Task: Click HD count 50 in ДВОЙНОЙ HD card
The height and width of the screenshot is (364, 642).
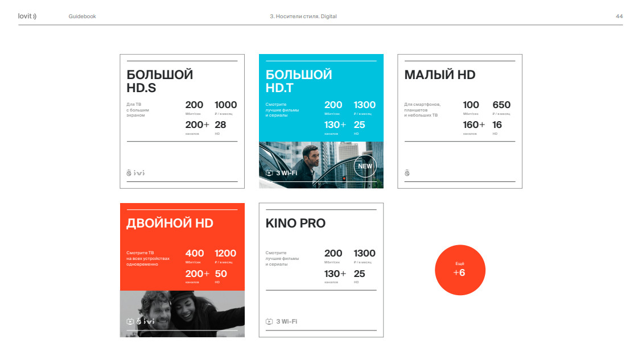Action: click(221, 274)
